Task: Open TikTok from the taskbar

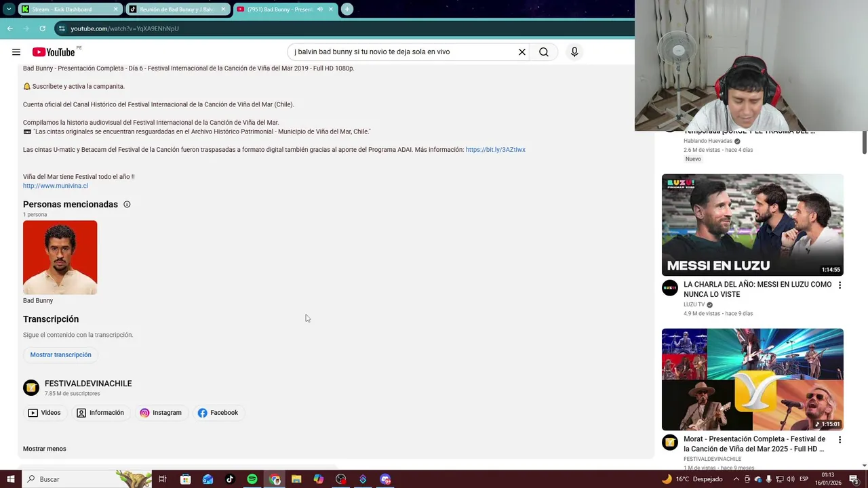Action: (230, 479)
